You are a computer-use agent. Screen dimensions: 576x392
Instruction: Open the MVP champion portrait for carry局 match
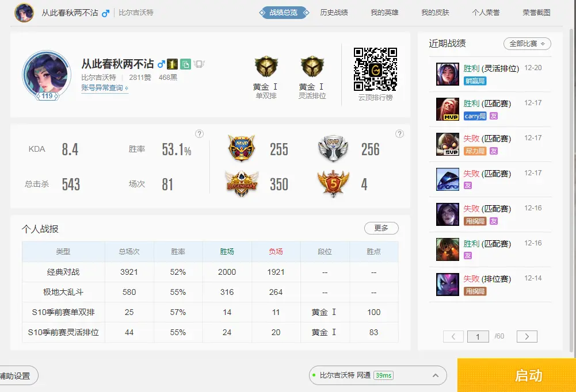pos(448,109)
